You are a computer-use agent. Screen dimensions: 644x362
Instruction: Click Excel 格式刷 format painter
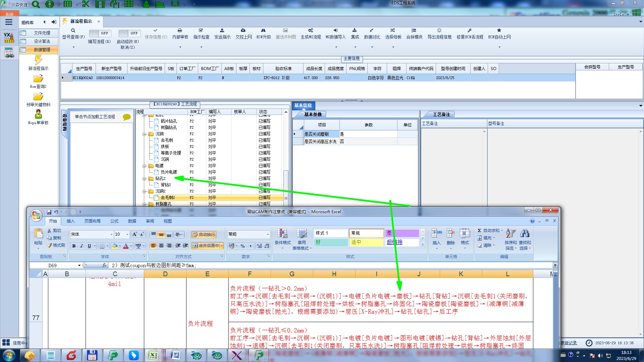[x=56, y=245]
